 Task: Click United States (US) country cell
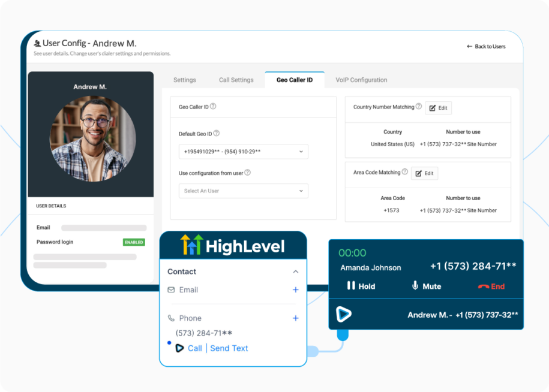coord(392,144)
